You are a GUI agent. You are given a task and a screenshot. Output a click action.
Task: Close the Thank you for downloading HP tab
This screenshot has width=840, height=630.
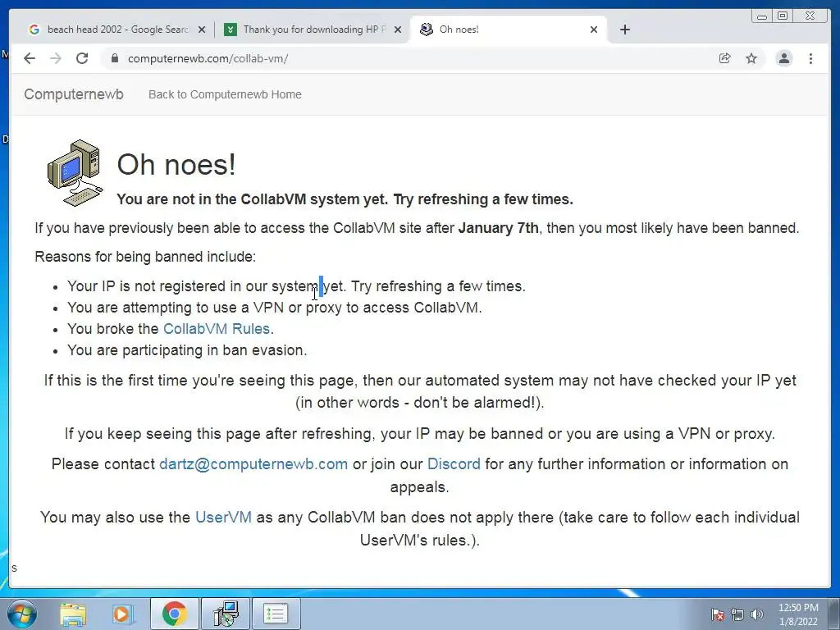(x=398, y=30)
